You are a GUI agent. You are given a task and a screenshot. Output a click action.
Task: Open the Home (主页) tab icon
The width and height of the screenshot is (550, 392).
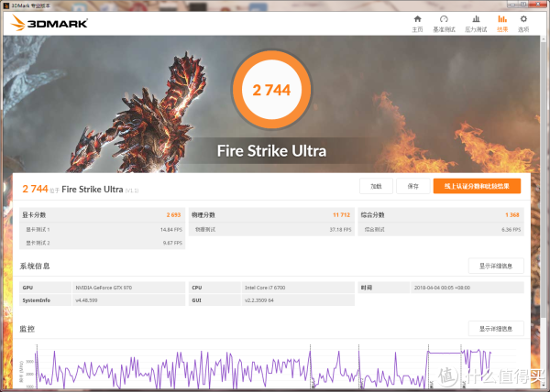pyautogui.click(x=417, y=19)
